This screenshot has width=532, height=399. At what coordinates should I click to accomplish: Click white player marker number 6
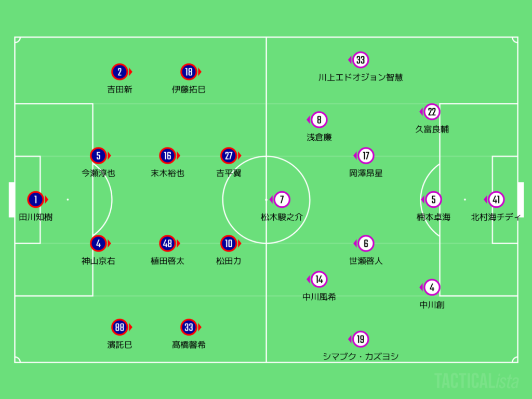pyautogui.click(x=366, y=243)
